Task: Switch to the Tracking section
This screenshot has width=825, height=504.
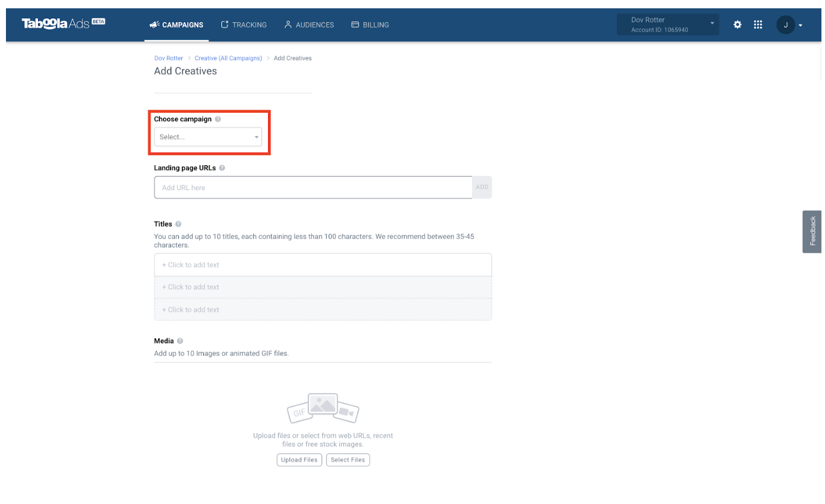Action: pyautogui.click(x=244, y=24)
